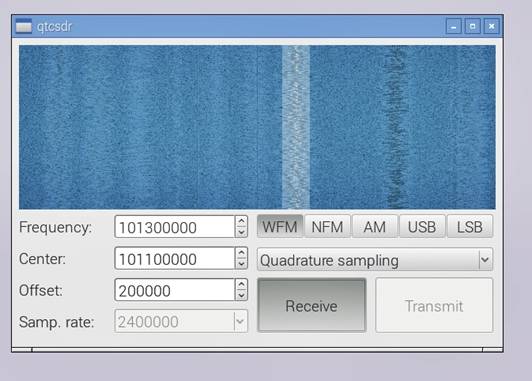Click the qtcsdr title text
532x381 pixels.
pyautogui.click(x=54, y=26)
